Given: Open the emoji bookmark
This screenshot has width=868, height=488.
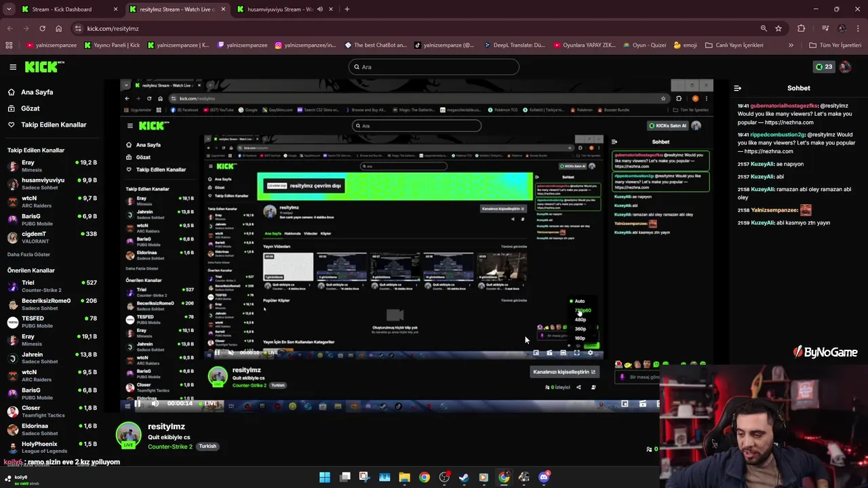Looking at the screenshot, I should point(686,45).
